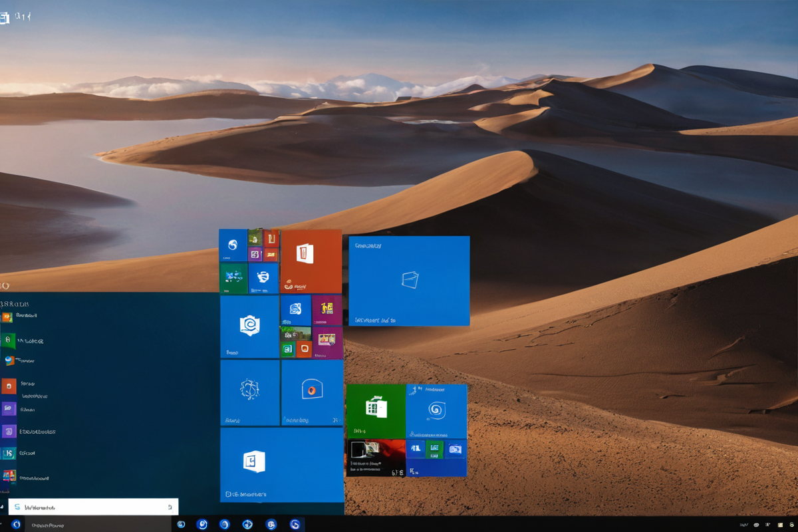Open the red-orange square app icon in the app list

click(x=9, y=386)
